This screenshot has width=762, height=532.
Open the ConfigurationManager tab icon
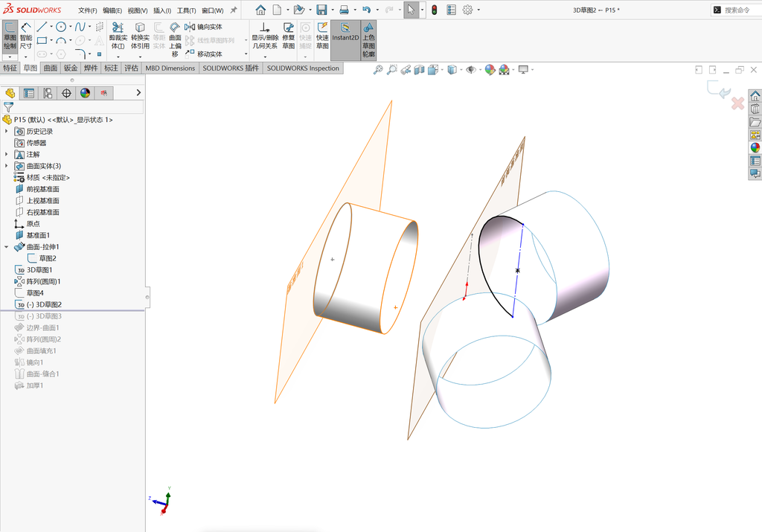48,93
